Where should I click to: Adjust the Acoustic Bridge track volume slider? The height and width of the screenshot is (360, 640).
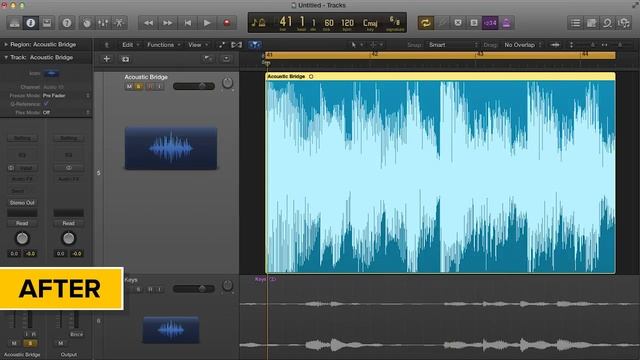coord(193,86)
